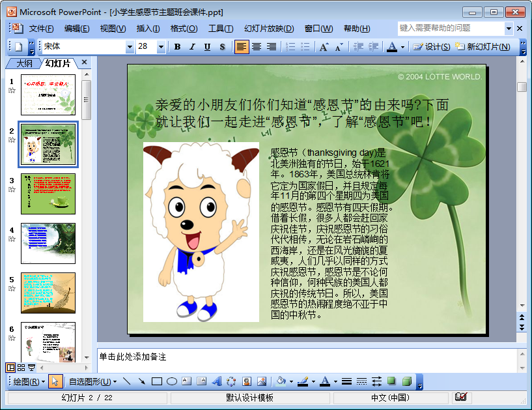Open the 插入(I) menu

tap(148, 29)
